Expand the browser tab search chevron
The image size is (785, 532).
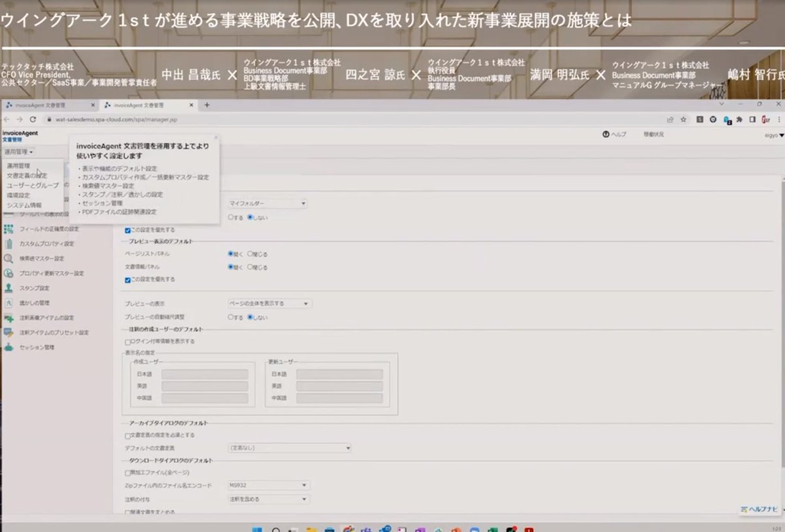pos(722,104)
